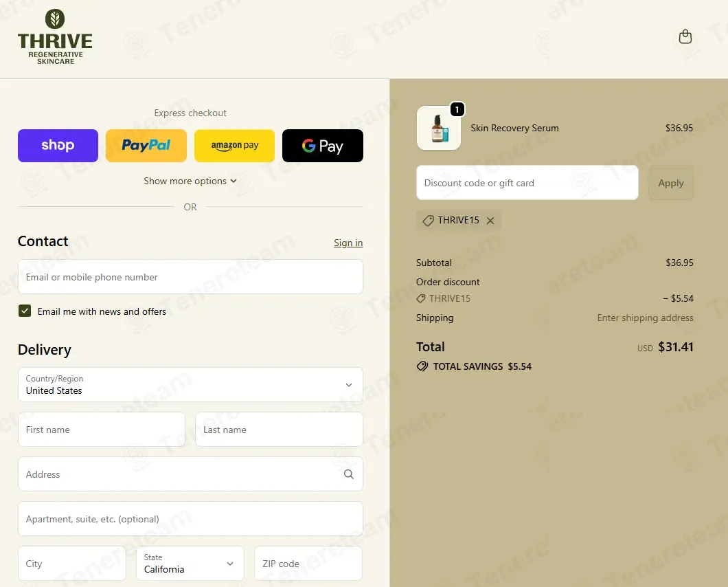728x587 pixels.
Task: Expand Show more options
Action: pos(190,181)
